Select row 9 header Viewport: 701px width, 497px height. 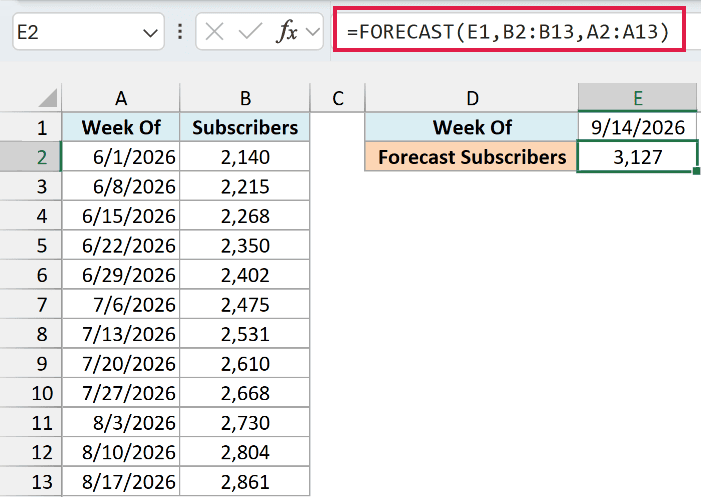tap(30, 363)
